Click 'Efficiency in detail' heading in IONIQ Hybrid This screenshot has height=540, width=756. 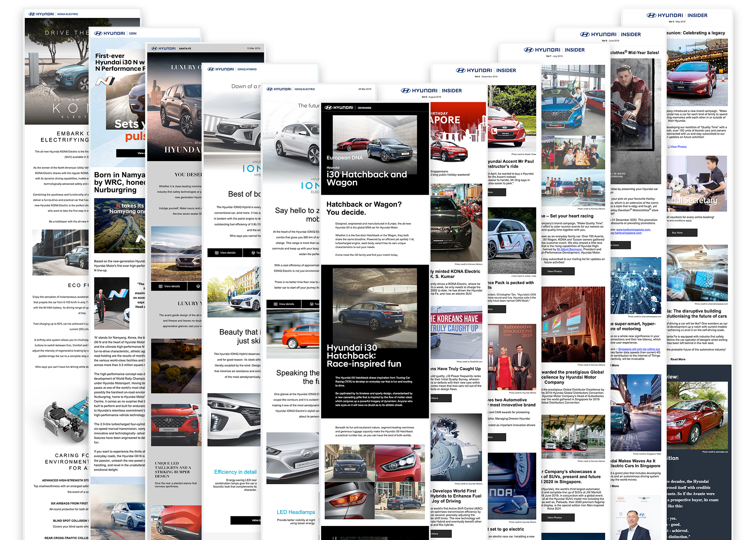click(235, 472)
